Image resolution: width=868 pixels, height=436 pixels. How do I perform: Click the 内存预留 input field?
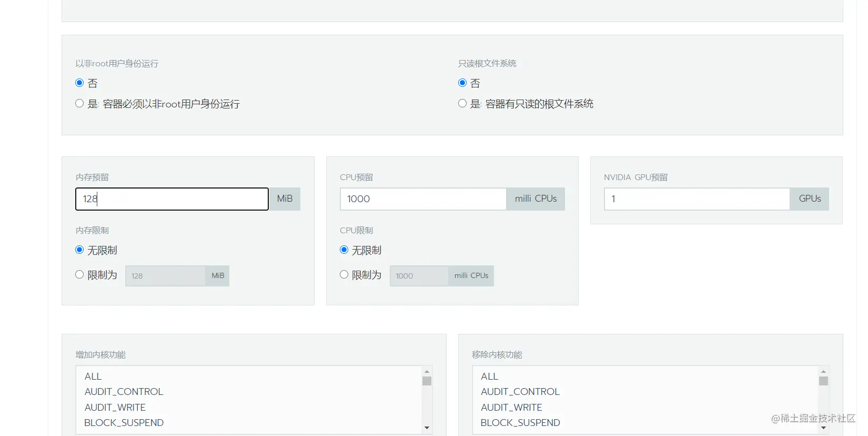coord(172,199)
